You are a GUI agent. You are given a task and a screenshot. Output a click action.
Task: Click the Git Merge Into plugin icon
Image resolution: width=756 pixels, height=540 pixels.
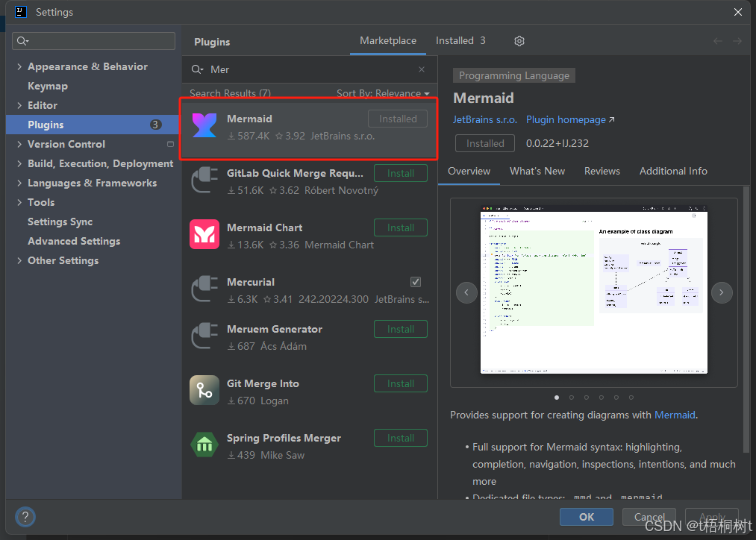click(x=204, y=390)
